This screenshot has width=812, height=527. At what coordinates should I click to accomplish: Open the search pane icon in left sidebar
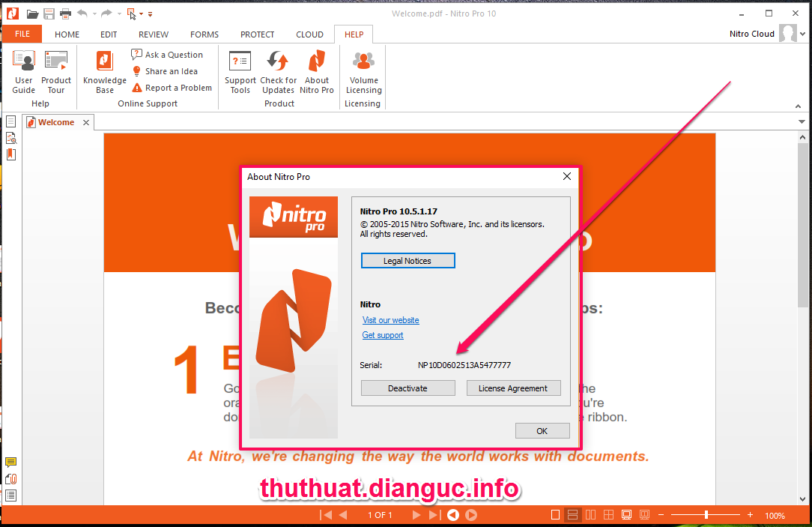click(x=11, y=138)
